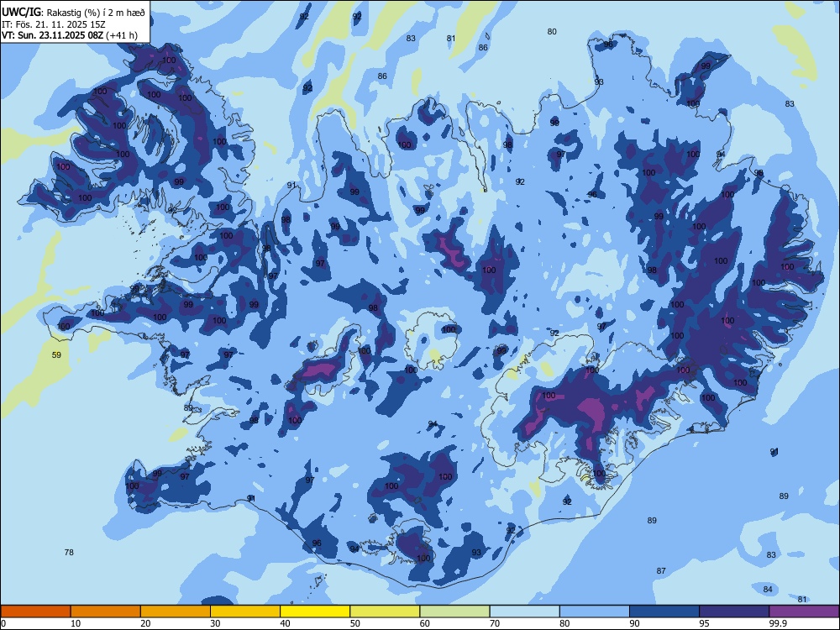Select the dark indigo 95–99.9 legend swatch
840x630 pixels.
click(x=734, y=612)
